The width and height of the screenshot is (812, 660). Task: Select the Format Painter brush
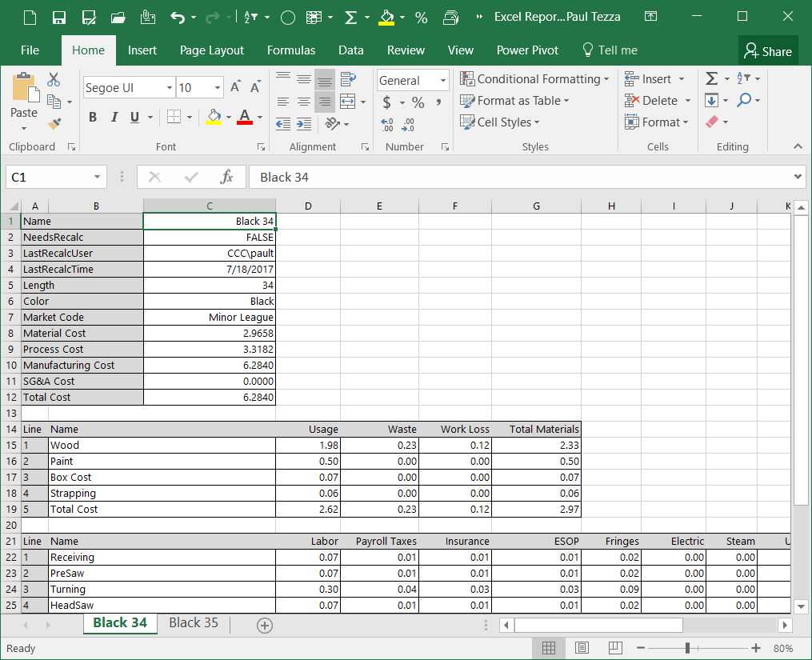(54, 123)
